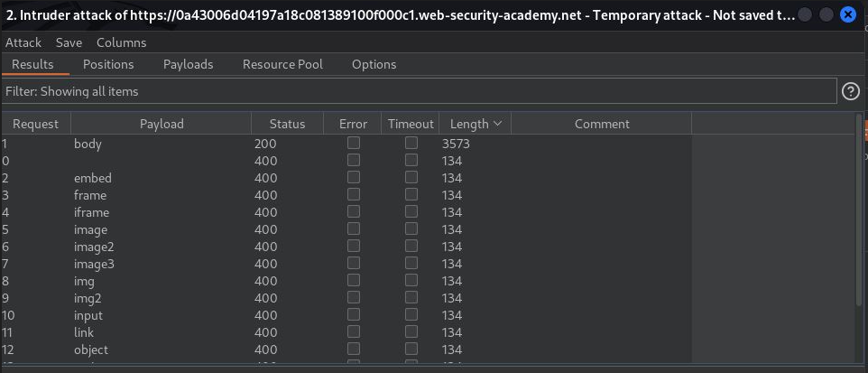This screenshot has height=373, width=868.
Task: Open the Save menu
Action: 69,42
